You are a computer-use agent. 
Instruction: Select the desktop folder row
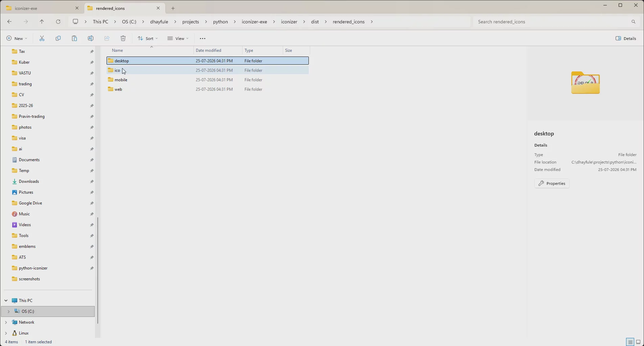pos(207,61)
